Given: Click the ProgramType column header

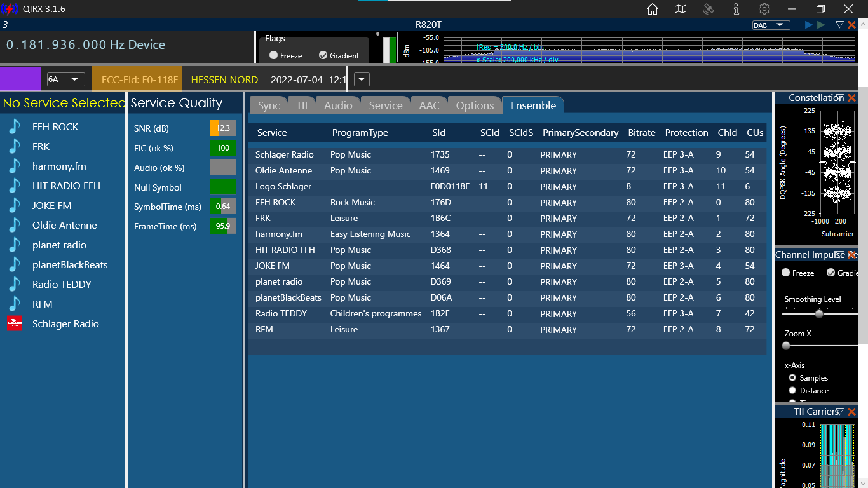Looking at the screenshot, I should coord(360,133).
